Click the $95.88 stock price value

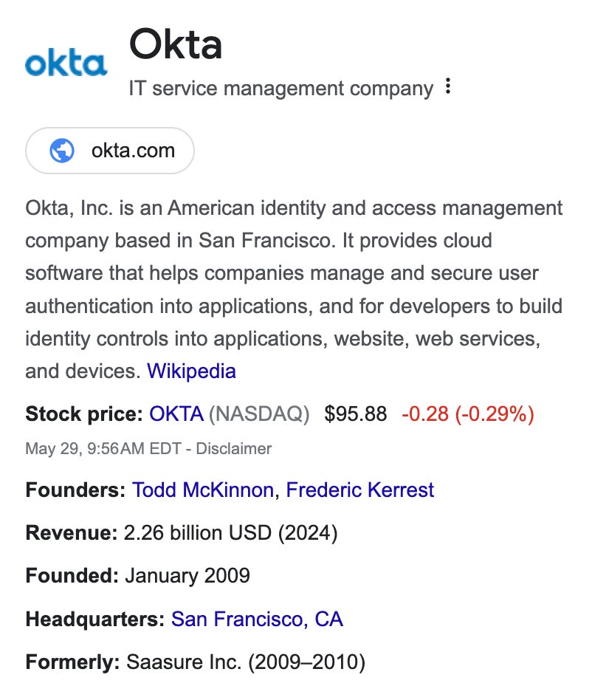(x=355, y=414)
